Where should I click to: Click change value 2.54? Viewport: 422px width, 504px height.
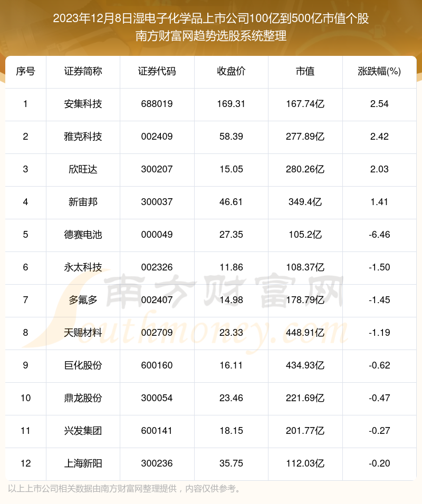[x=379, y=104]
